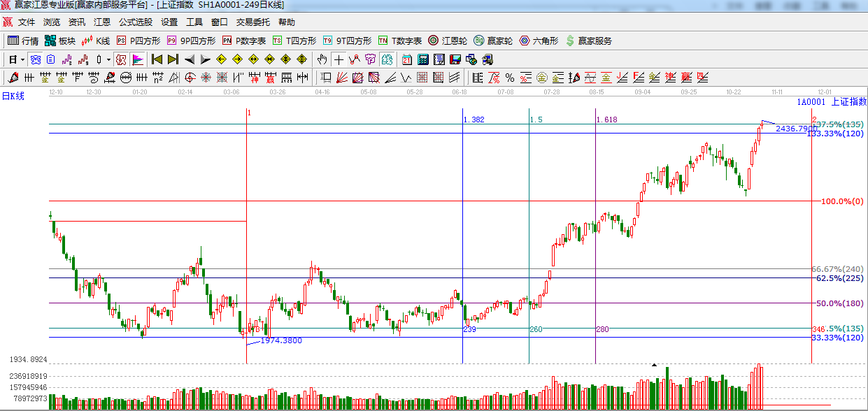This screenshot has height=411, width=868.
Task: Jump to first bar with skip-to-start arrow
Action: pos(157,59)
